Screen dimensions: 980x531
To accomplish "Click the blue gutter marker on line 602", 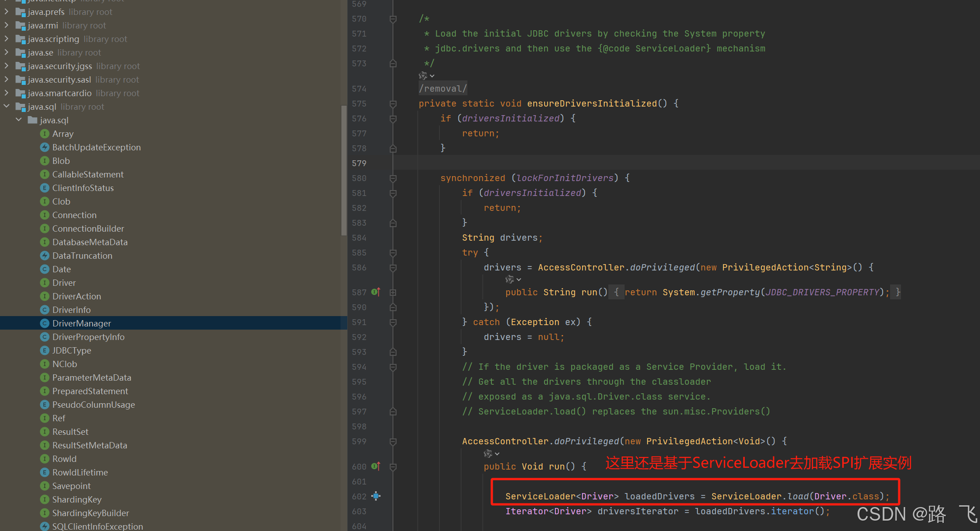I will [376, 496].
